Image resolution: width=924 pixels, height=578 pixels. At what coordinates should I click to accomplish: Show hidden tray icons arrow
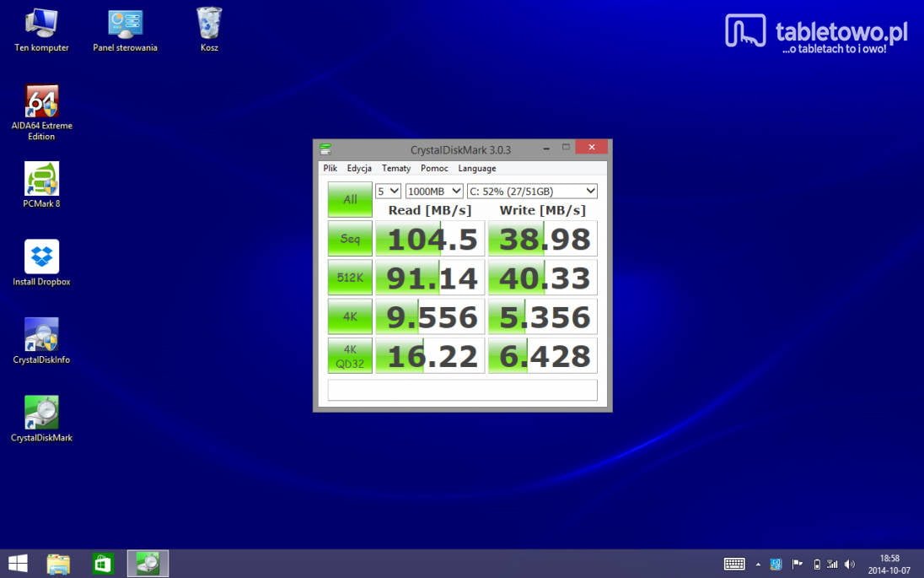click(758, 564)
